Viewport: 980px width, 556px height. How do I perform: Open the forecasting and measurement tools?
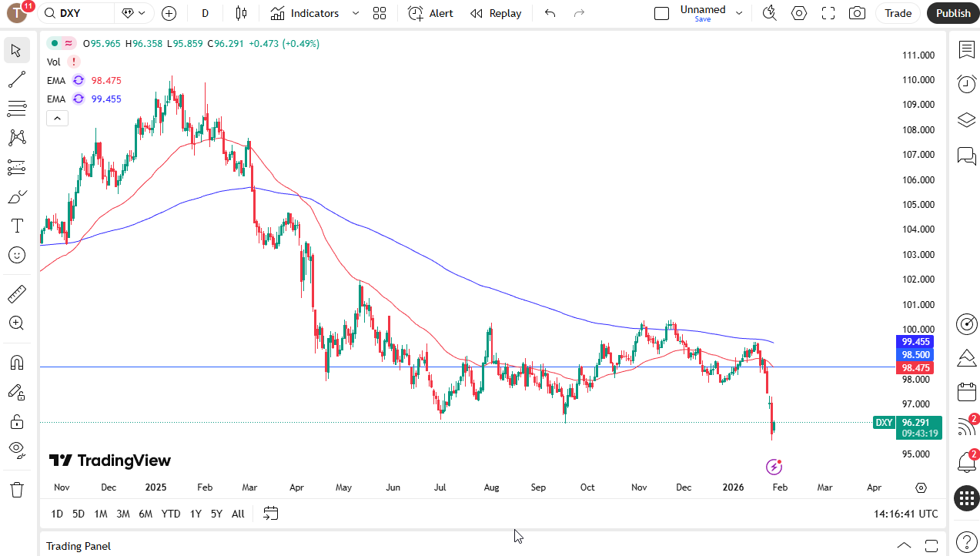pos(16,167)
